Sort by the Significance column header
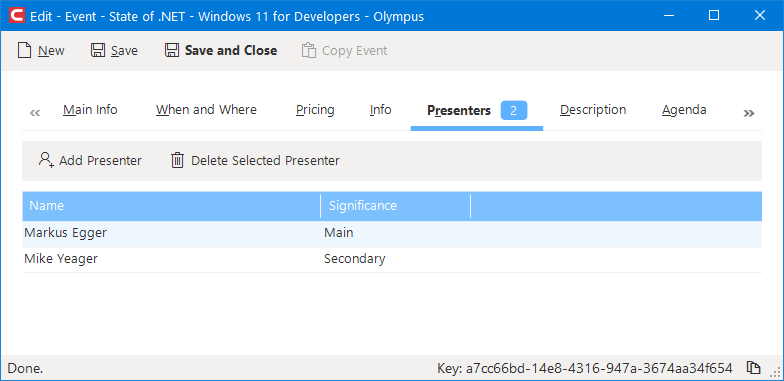Screen dimensions: 784x381 396,206
